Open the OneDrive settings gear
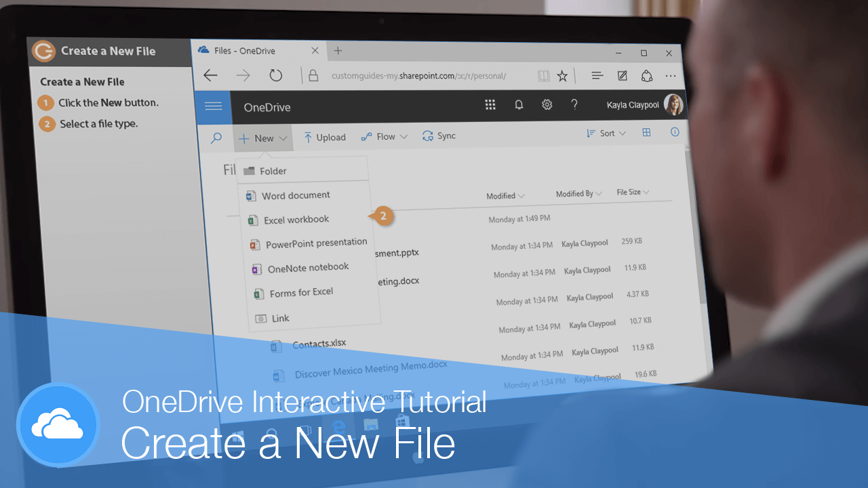 point(547,104)
